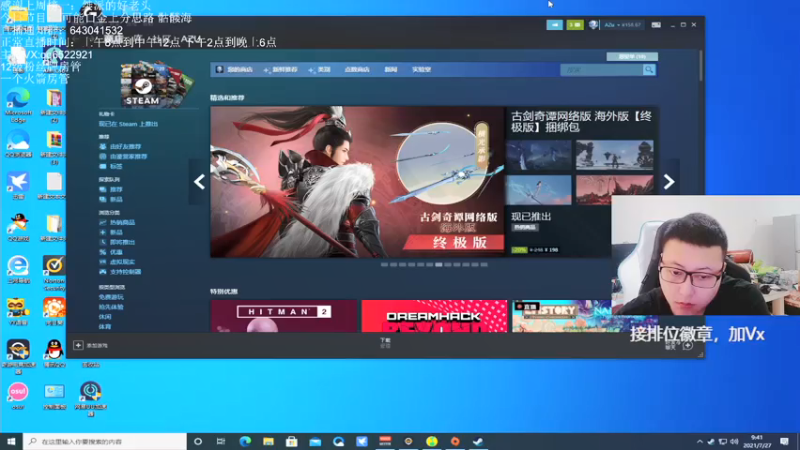The width and height of the screenshot is (800, 450).
Task: Open the third Gujian screenshot thumbnail
Action: click(538, 190)
